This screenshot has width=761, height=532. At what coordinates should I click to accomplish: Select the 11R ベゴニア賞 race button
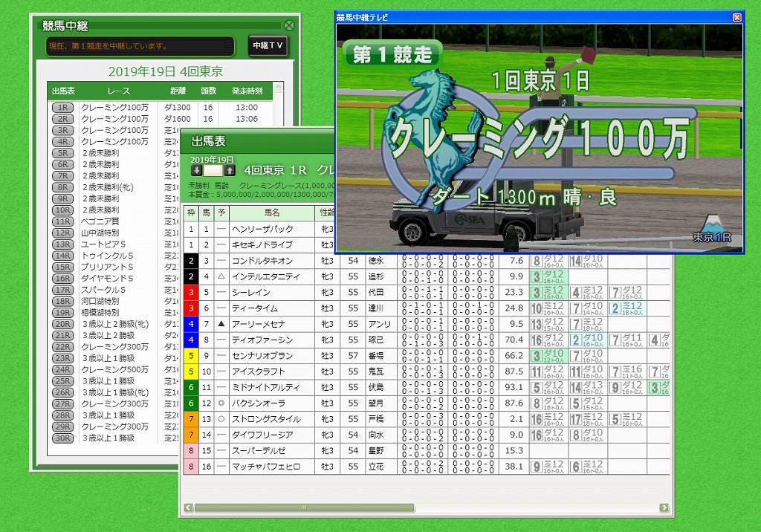tap(63, 221)
